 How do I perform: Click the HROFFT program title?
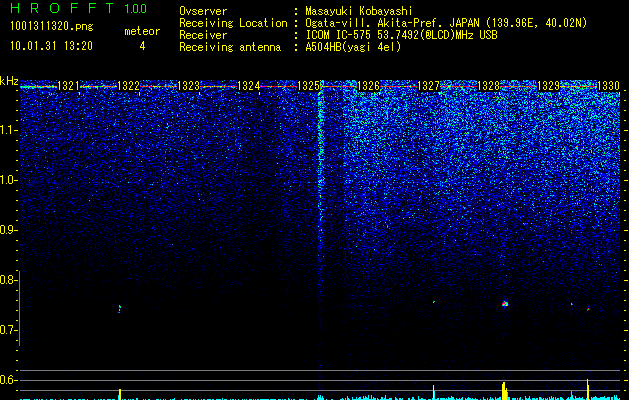(x=62, y=8)
